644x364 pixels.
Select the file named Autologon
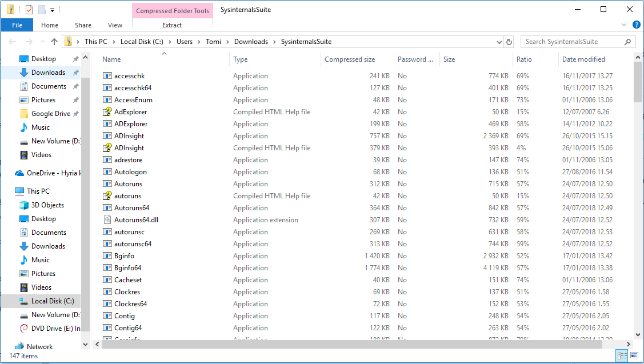(130, 172)
